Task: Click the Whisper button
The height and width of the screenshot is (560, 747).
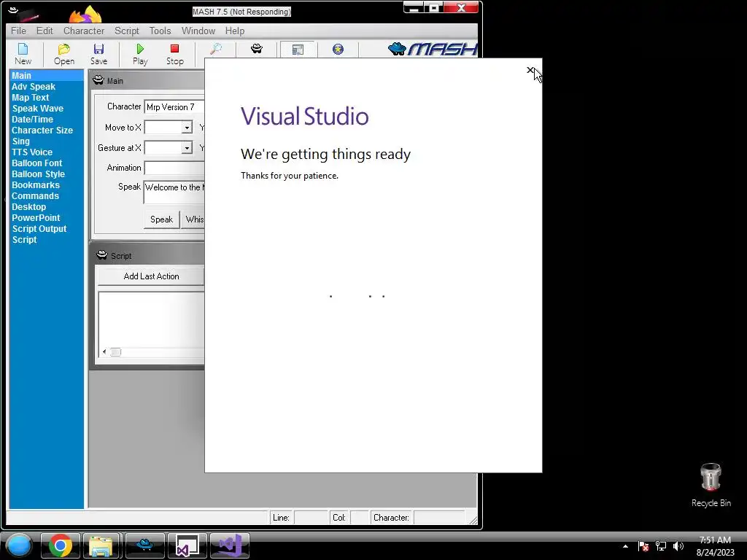Action: (x=193, y=219)
